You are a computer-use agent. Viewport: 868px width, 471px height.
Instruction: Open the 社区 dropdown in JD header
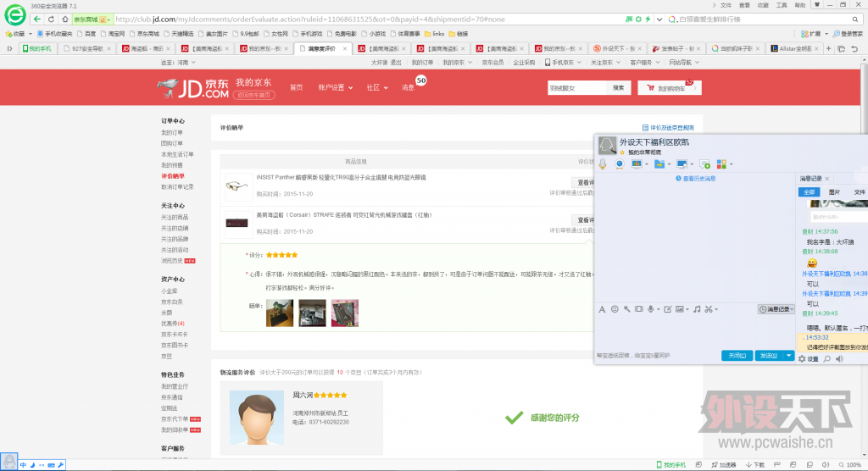click(377, 87)
